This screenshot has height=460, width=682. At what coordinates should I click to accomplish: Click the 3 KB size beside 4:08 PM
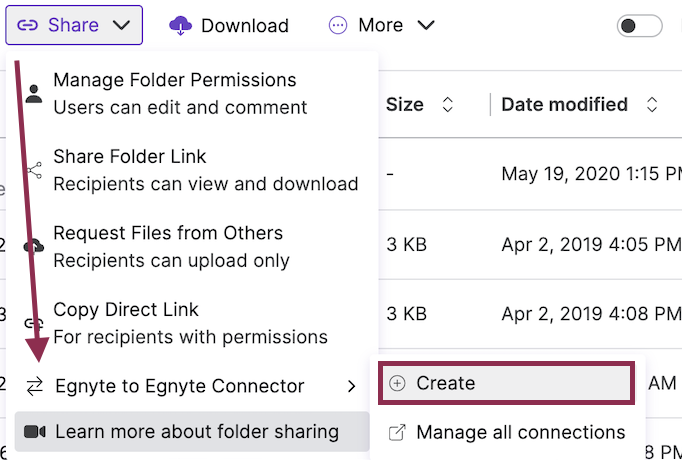407,314
